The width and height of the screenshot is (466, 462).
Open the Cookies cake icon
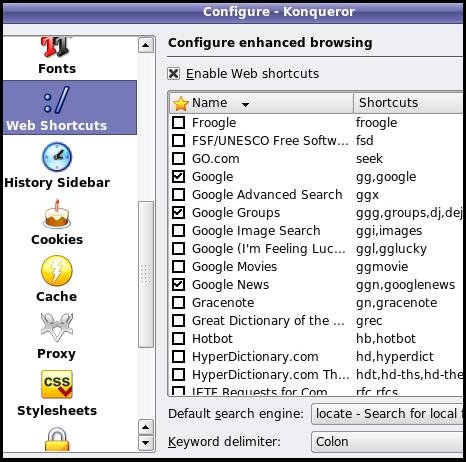57,214
